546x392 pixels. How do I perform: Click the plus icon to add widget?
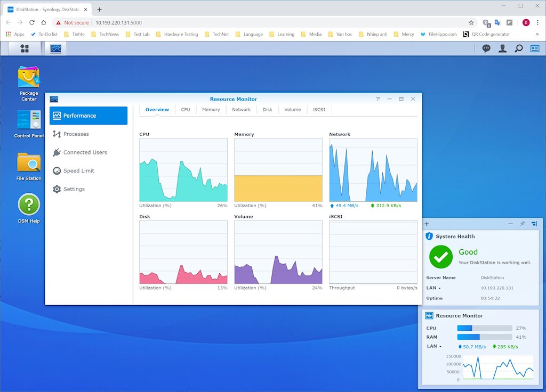427,224
